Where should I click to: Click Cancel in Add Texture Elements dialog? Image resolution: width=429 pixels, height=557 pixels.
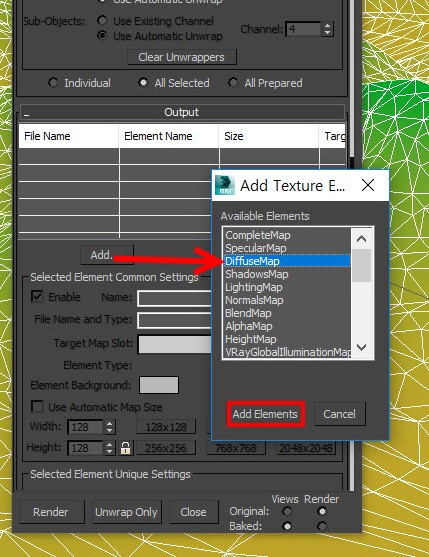[340, 414]
